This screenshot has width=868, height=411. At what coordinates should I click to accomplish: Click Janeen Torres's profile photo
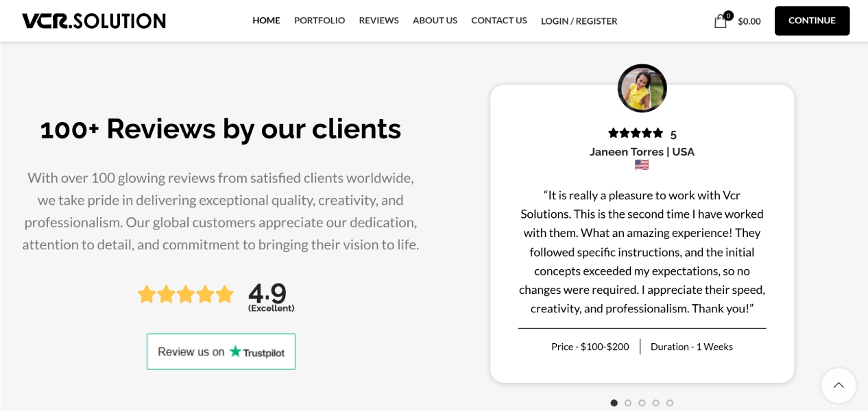(642, 88)
